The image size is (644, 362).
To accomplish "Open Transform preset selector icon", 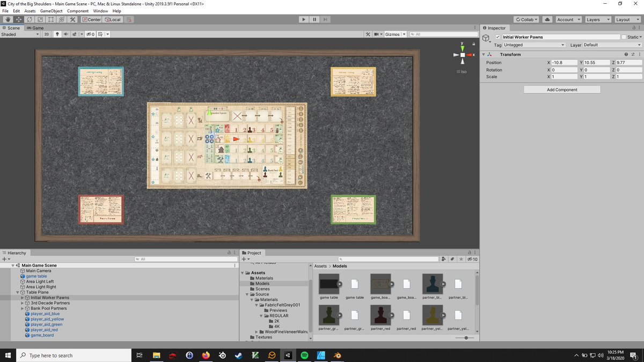I will click(x=632, y=54).
